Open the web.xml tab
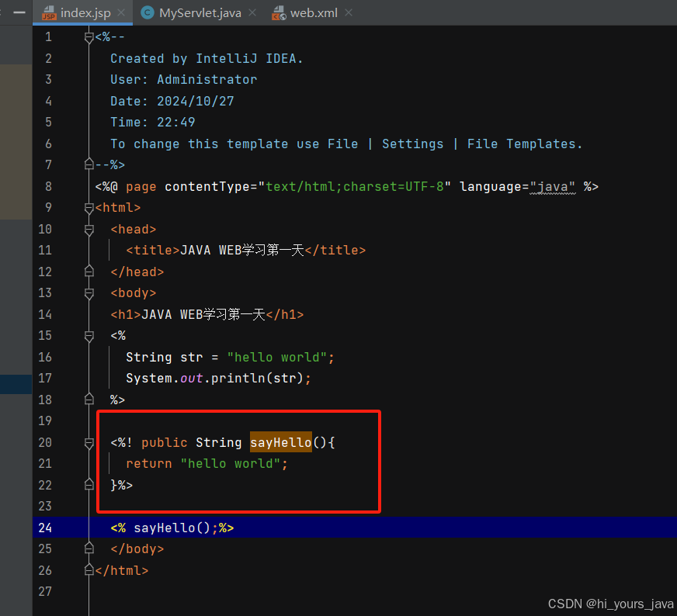This screenshot has width=677, height=616. 314,13
